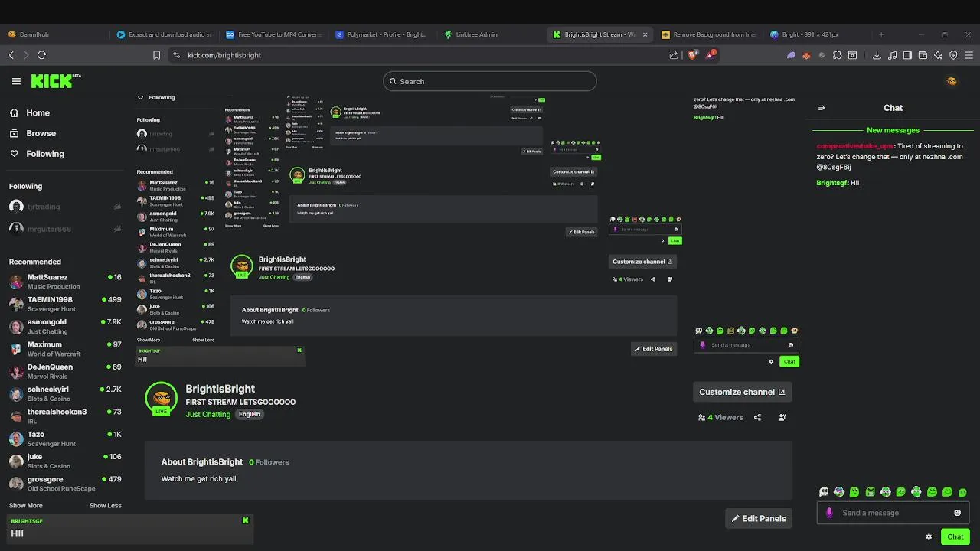Screen dimensions: 980x551
Task: Switch to Linktree Admin tab
Action: [x=492, y=34]
